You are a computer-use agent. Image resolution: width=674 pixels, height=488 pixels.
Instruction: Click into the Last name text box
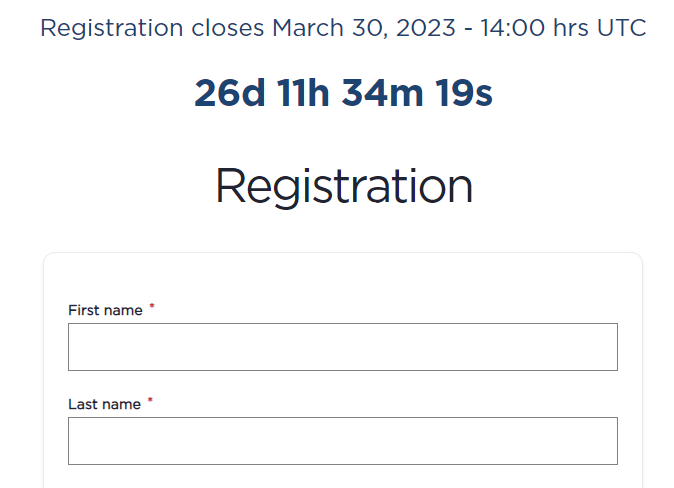[342, 441]
